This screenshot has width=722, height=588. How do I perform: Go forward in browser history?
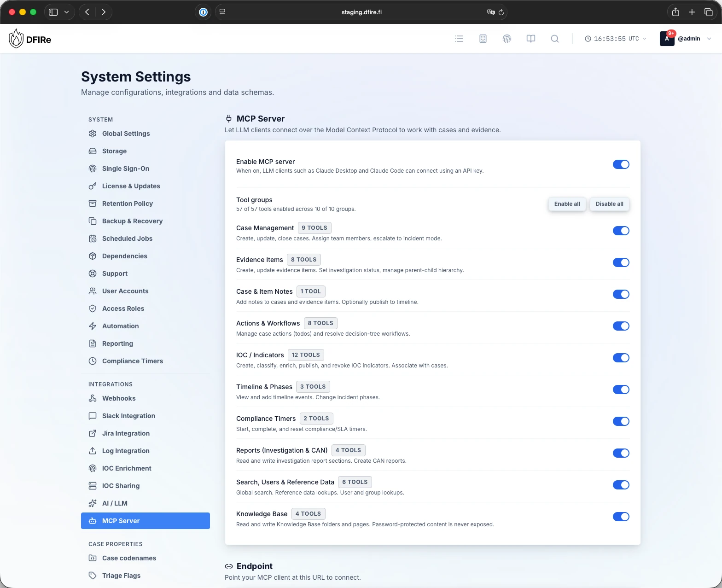(x=104, y=12)
